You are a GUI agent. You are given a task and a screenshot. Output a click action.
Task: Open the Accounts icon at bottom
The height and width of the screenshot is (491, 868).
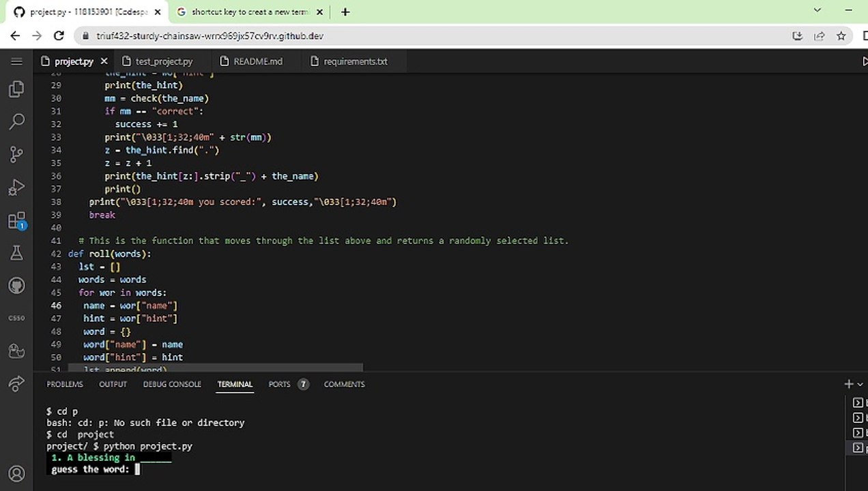coord(16,473)
